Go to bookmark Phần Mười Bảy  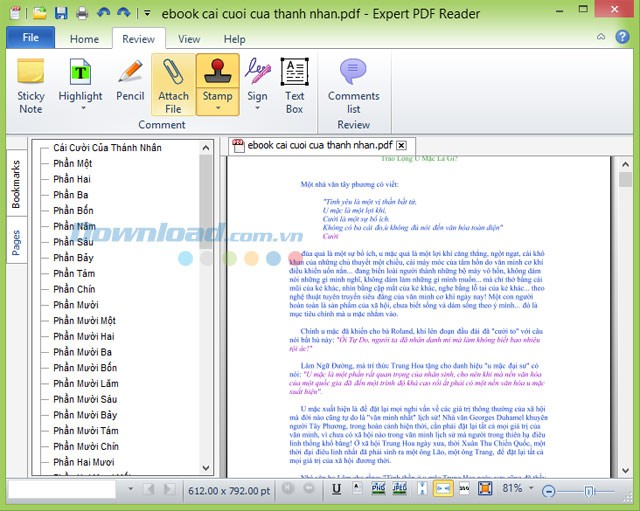85,415
